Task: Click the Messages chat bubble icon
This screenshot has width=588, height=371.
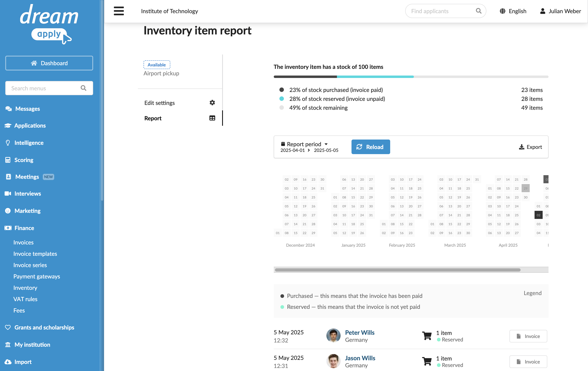Action: pyautogui.click(x=9, y=109)
